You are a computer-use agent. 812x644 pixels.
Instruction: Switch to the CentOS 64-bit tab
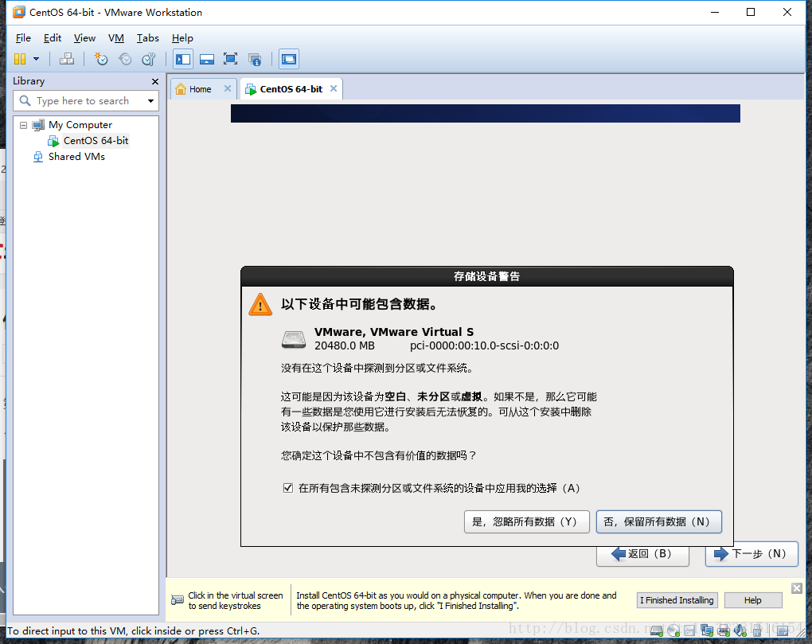(x=291, y=89)
